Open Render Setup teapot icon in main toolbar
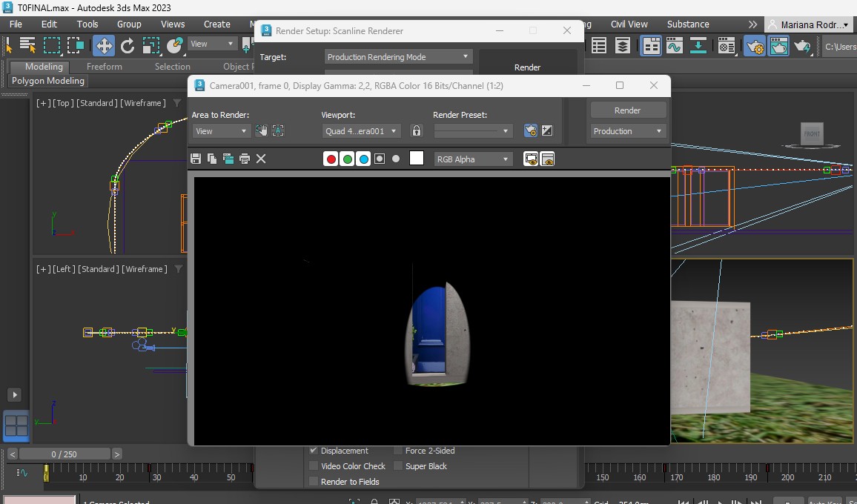The height and width of the screenshot is (504, 857). 755,46
